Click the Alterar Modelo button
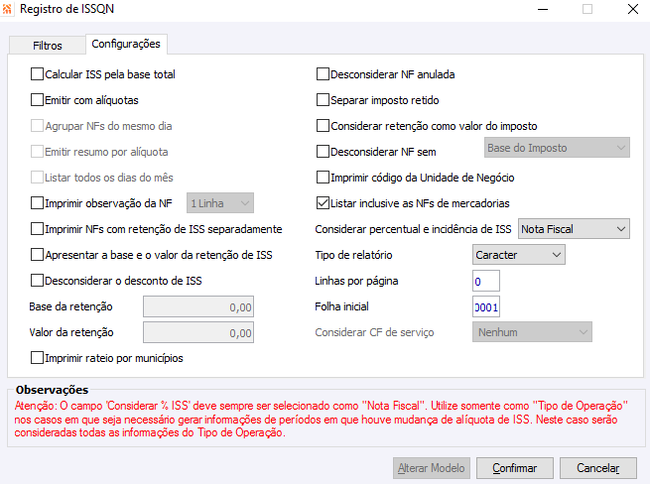Viewport: 650px width, 484px height. (x=432, y=468)
